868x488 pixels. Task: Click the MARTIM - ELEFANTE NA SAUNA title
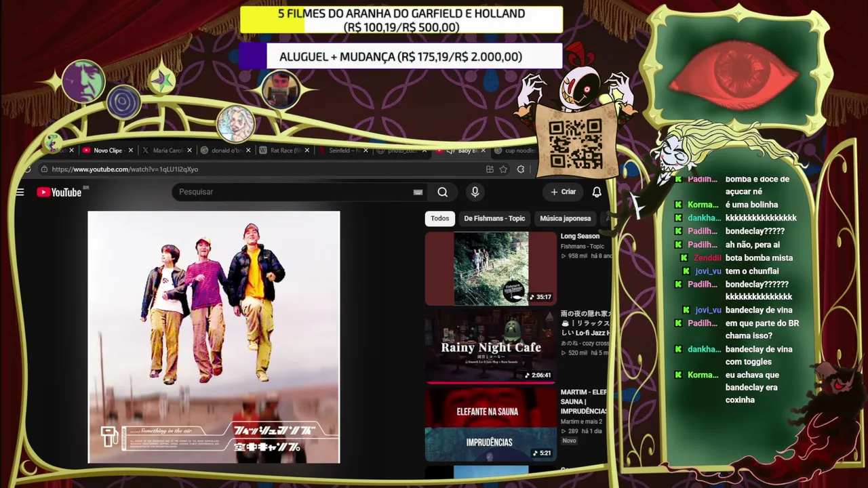585,401
